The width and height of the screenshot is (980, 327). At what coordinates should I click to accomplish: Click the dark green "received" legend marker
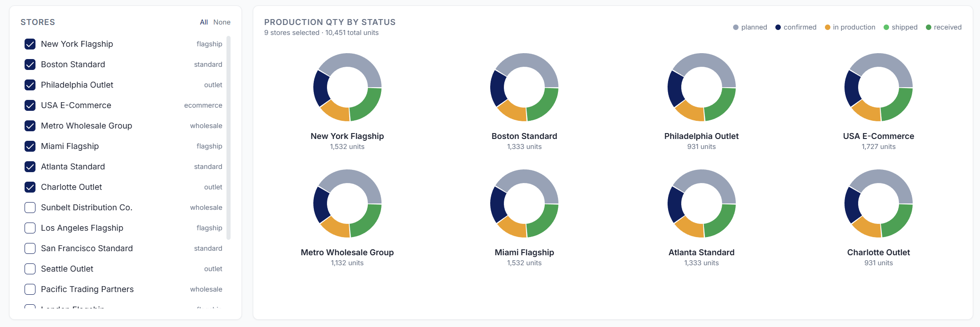[929, 27]
